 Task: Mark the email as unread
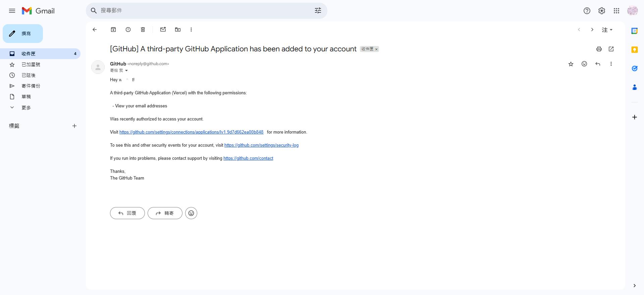(x=163, y=30)
